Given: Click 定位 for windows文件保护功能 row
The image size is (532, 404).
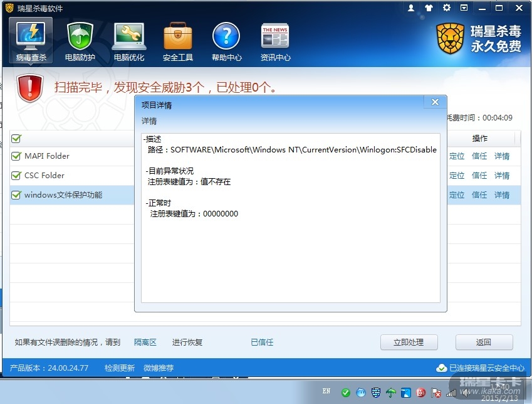Looking at the screenshot, I should 457,195.
